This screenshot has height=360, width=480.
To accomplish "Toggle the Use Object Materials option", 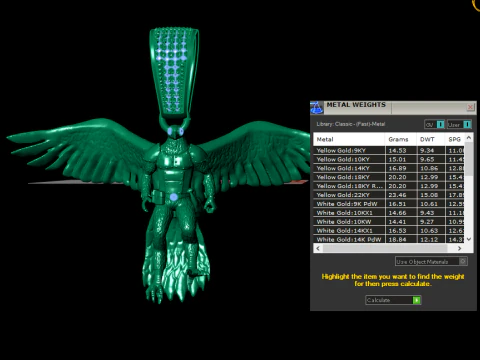I will [431, 262].
